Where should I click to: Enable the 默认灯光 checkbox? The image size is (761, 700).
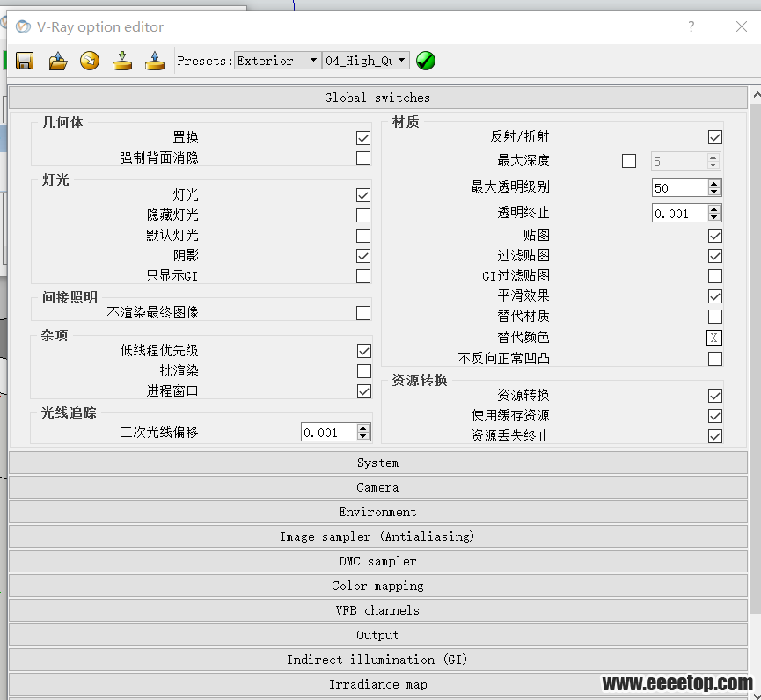[x=363, y=236]
